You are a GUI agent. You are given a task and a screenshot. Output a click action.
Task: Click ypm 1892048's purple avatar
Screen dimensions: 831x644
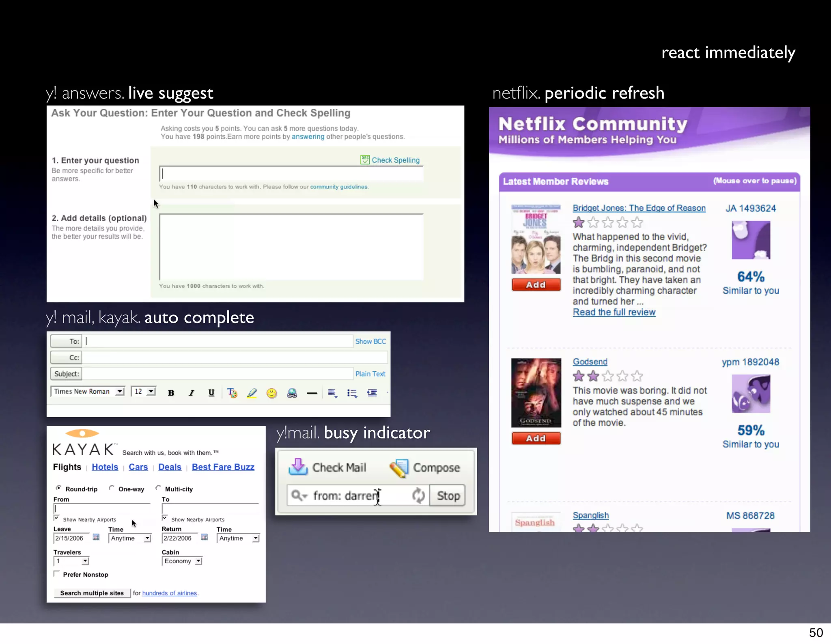[751, 393]
